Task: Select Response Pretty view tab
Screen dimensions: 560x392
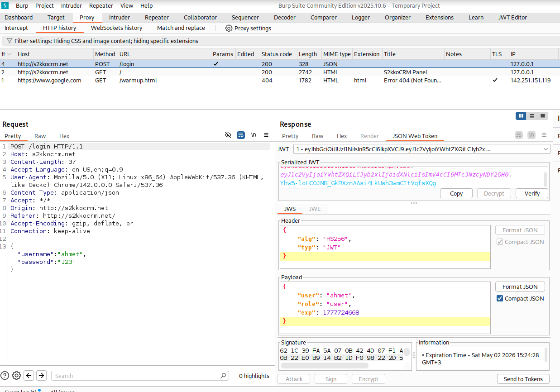Action: [290, 136]
